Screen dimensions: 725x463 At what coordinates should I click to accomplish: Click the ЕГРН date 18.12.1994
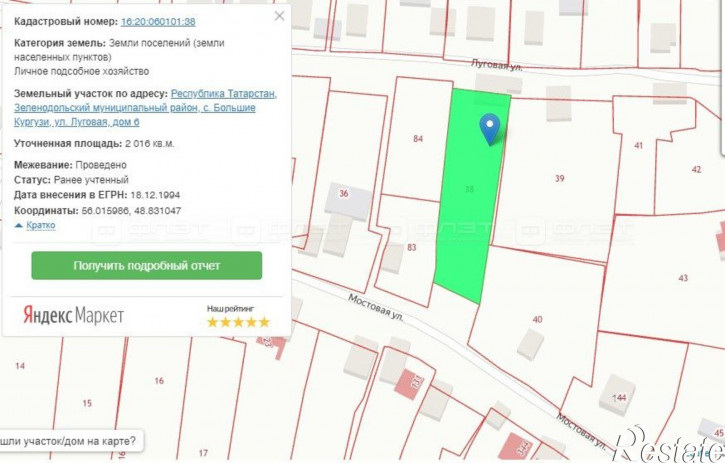pos(155,195)
